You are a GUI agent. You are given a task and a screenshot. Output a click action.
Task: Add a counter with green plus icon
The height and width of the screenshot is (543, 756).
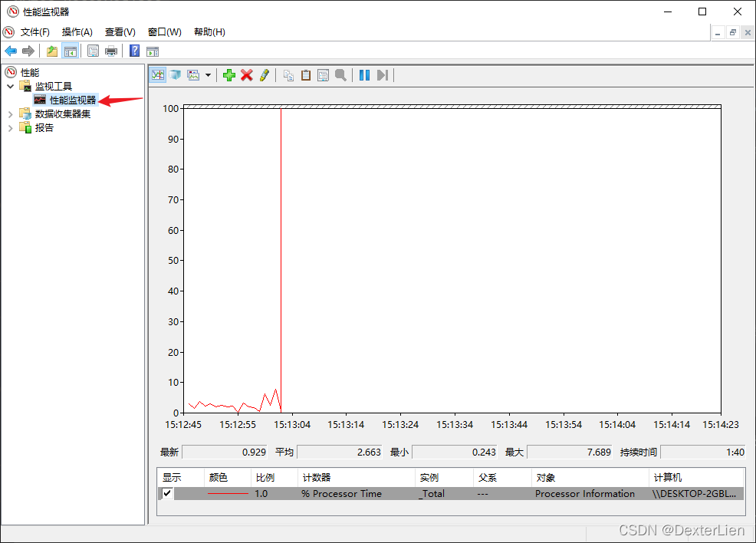229,74
